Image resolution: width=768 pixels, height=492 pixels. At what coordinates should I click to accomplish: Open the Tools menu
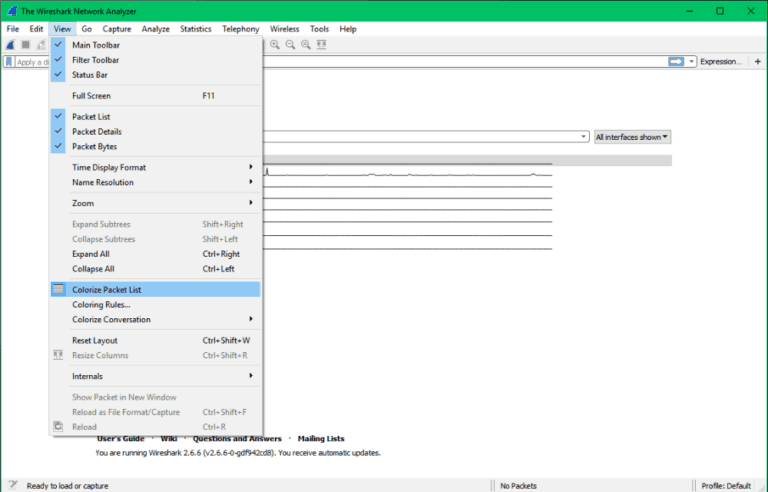(x=319, y=29)
